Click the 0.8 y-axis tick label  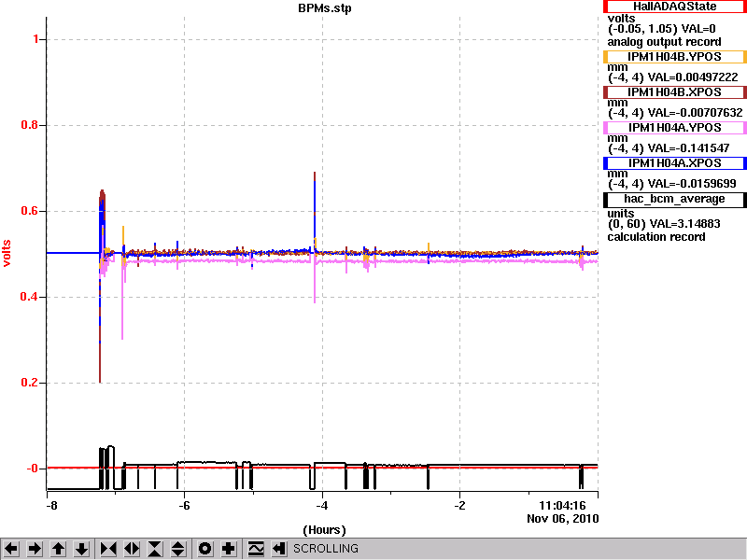coord(30,125)
